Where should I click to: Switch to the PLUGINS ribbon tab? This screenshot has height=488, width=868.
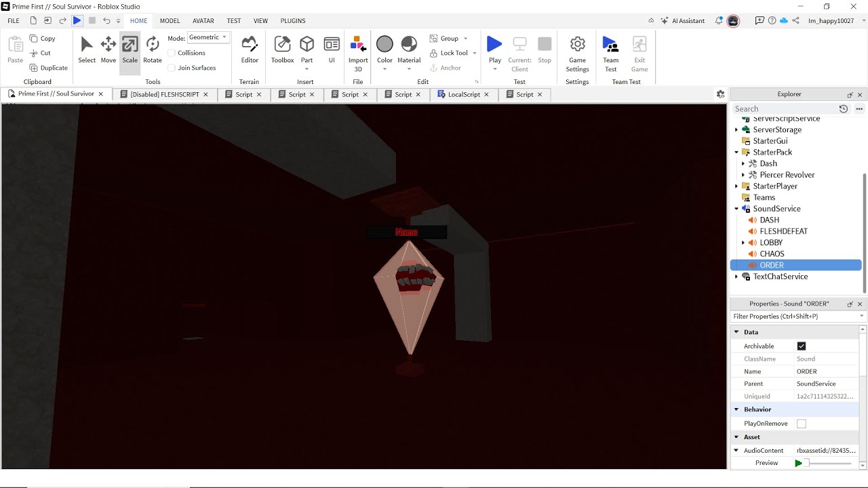point(293,21)
